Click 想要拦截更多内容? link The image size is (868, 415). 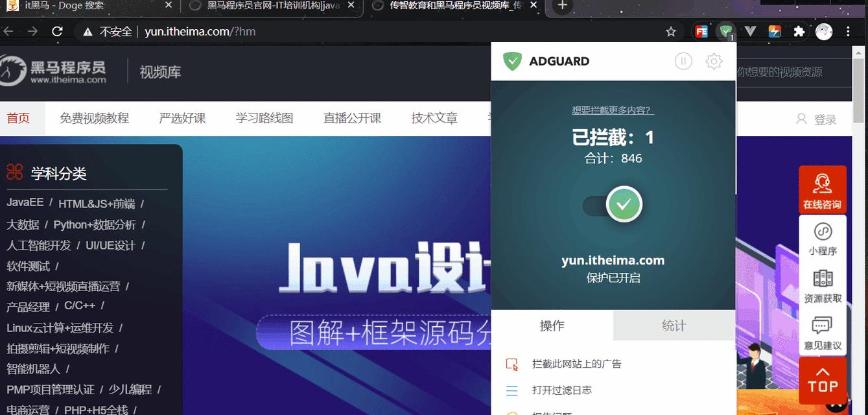(x=613, y=110)
